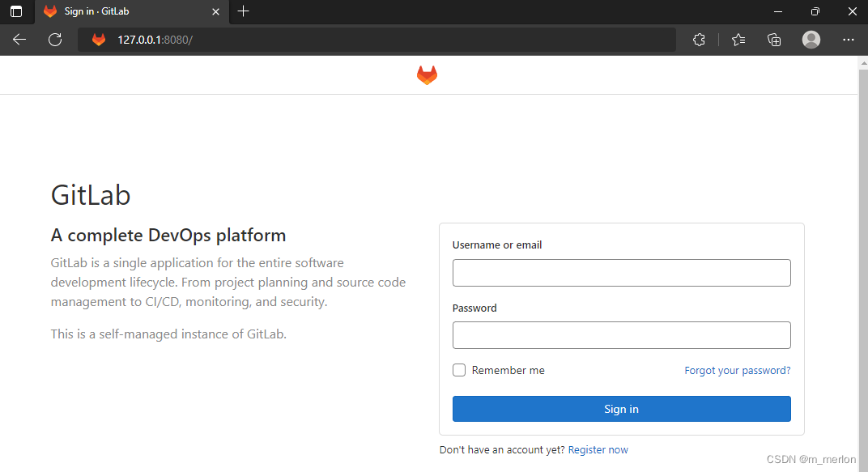The width and height of the screenshot is (868, 472).
Task: Open the user profile avatar
Action: (811, 40)
